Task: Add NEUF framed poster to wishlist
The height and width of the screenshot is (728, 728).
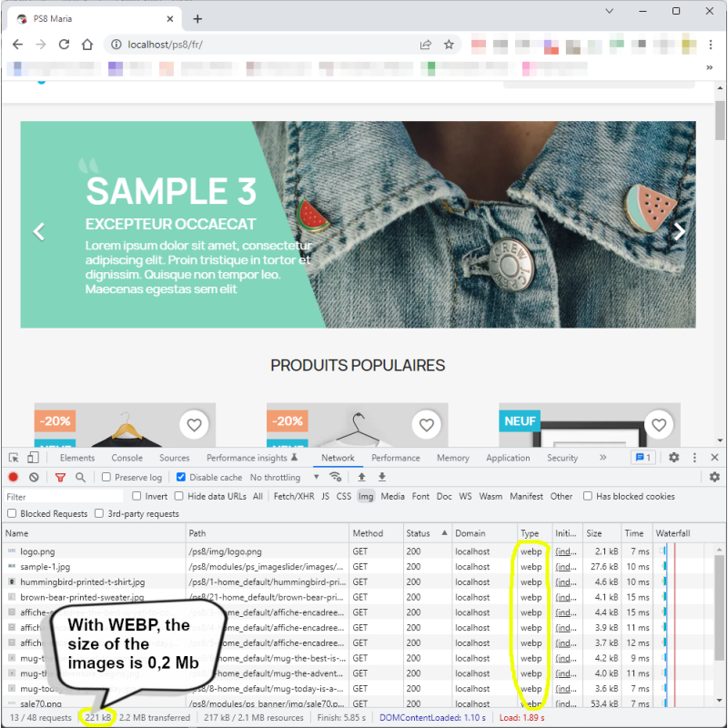Action: click(x=658, y=424)
